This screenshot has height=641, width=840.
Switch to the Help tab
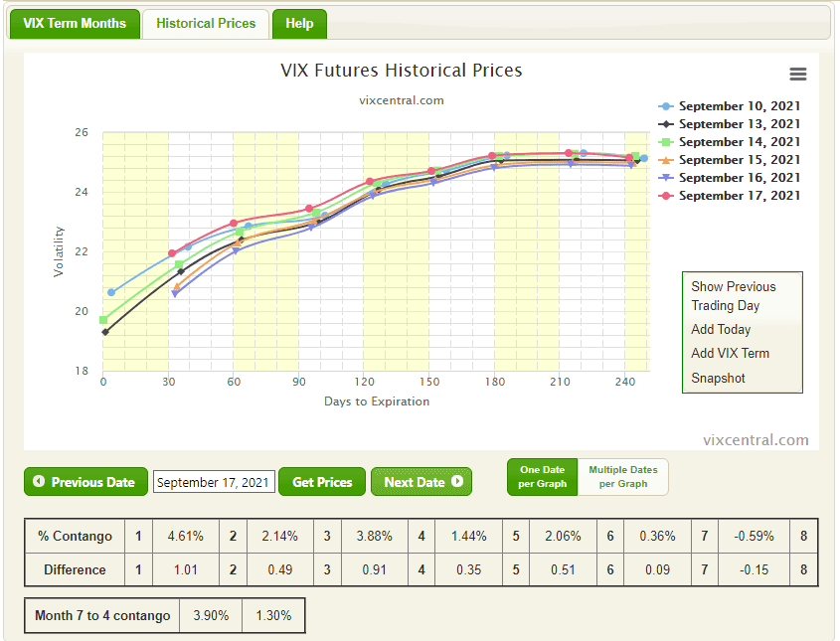[x=299, y=24]
